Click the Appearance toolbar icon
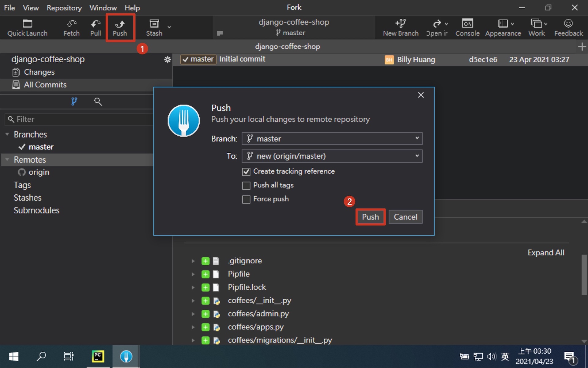 (x=503, y=28)
